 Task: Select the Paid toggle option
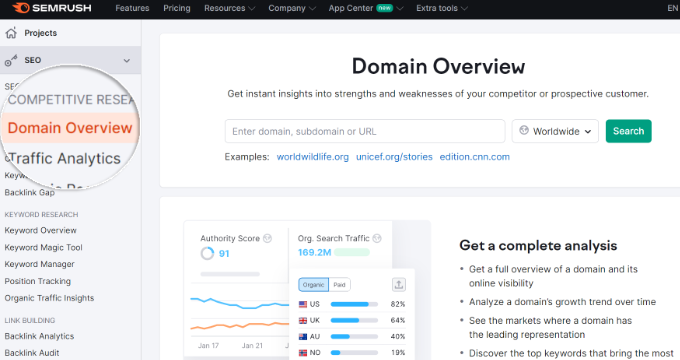(x=339, y=285)
